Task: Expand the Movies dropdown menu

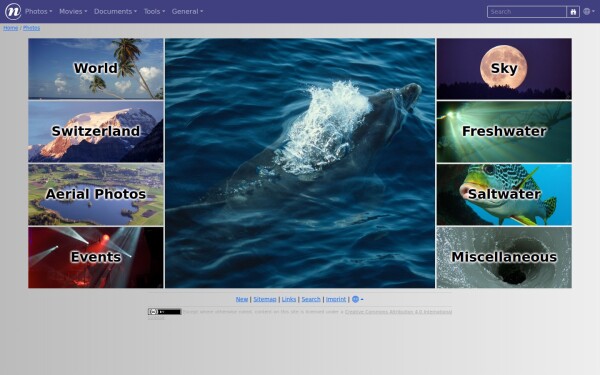Action: click(x=73, y=11)
